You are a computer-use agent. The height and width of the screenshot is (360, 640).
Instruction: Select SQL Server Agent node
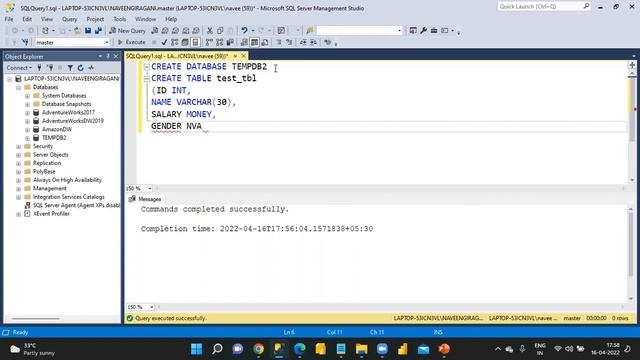[x=76, y=205]
